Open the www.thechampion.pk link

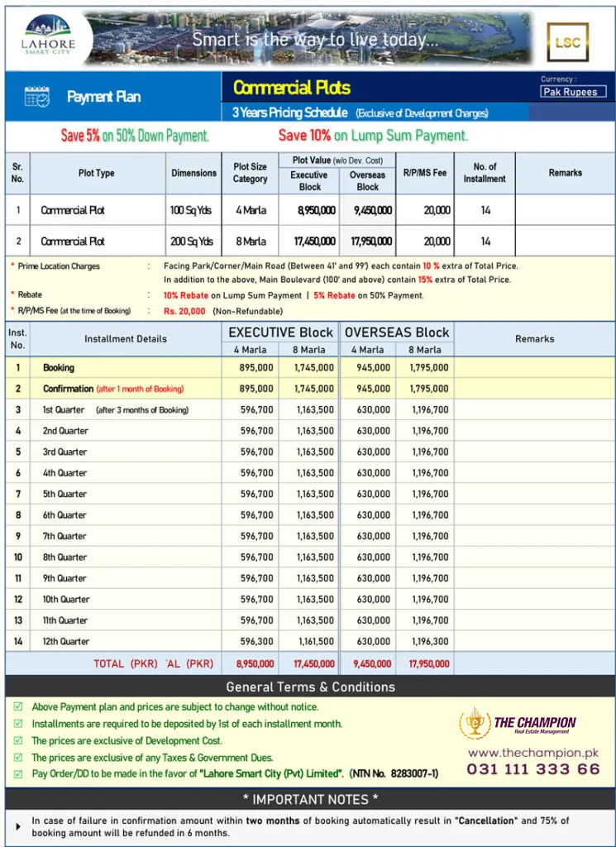tap(533, 753)
